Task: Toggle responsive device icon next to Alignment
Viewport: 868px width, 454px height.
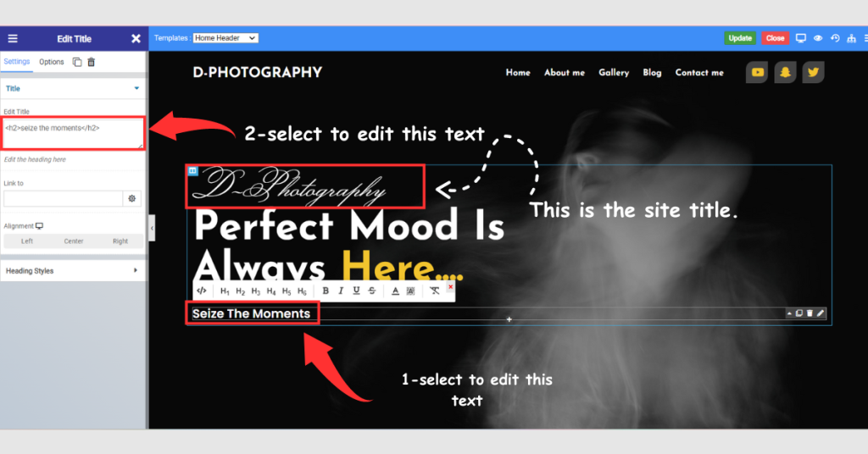Action: click(39, 226)
